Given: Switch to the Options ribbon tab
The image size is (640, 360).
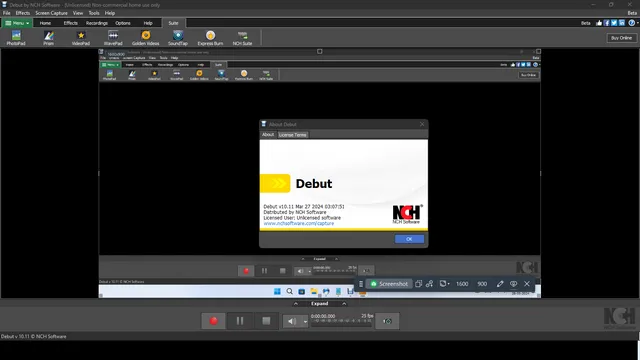Looking at the screenshot, I should click(x=123, y=23).
